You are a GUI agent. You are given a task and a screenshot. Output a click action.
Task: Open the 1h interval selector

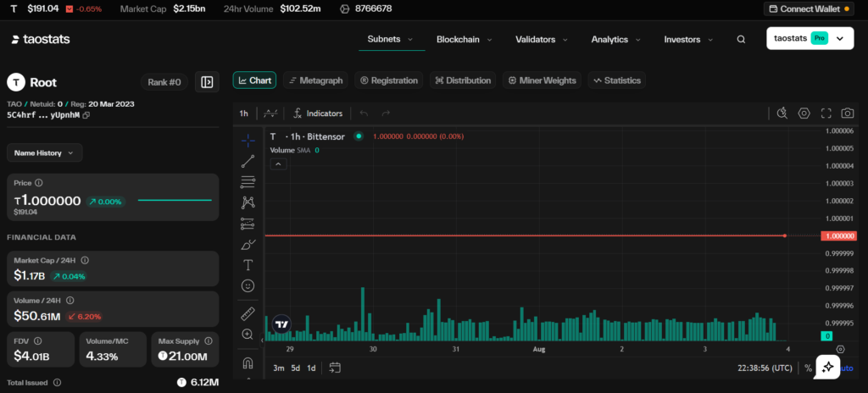tap(243, 113)
